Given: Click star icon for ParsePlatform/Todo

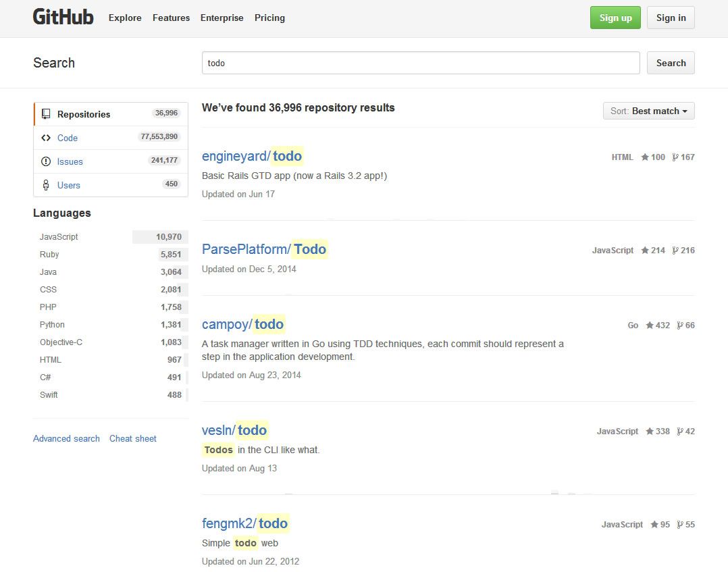Looking at the screenshot, I should (x=645, y=251).
